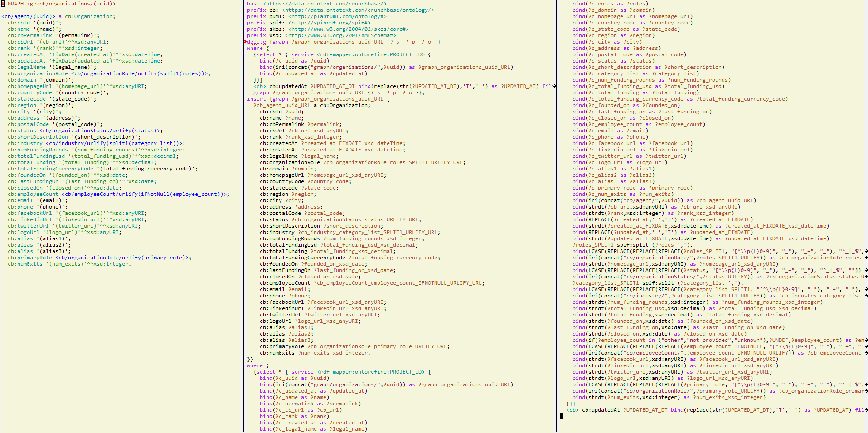Image resolution: width=868 pixels, height=433 pixels.
Task: Click the scrollbar between left and middle panes
Action: coord(241,181)
